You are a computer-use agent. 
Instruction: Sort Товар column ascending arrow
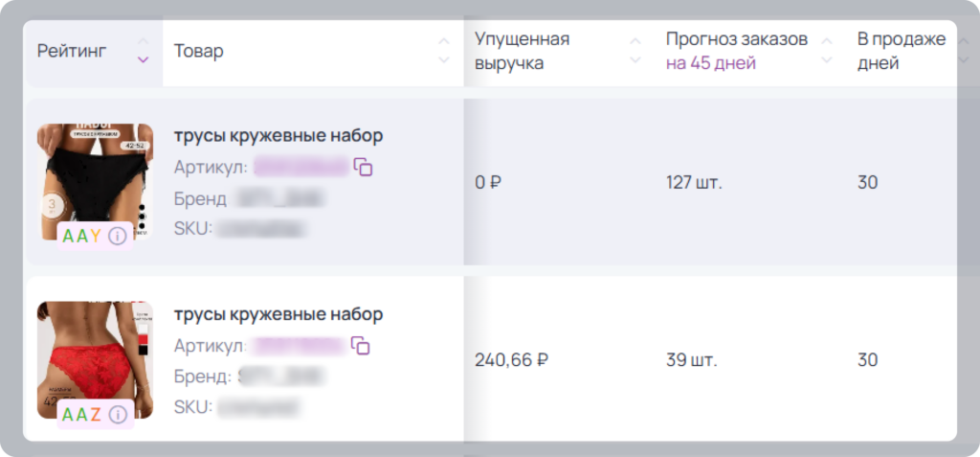pyautogui.click(x=444, y=41)
